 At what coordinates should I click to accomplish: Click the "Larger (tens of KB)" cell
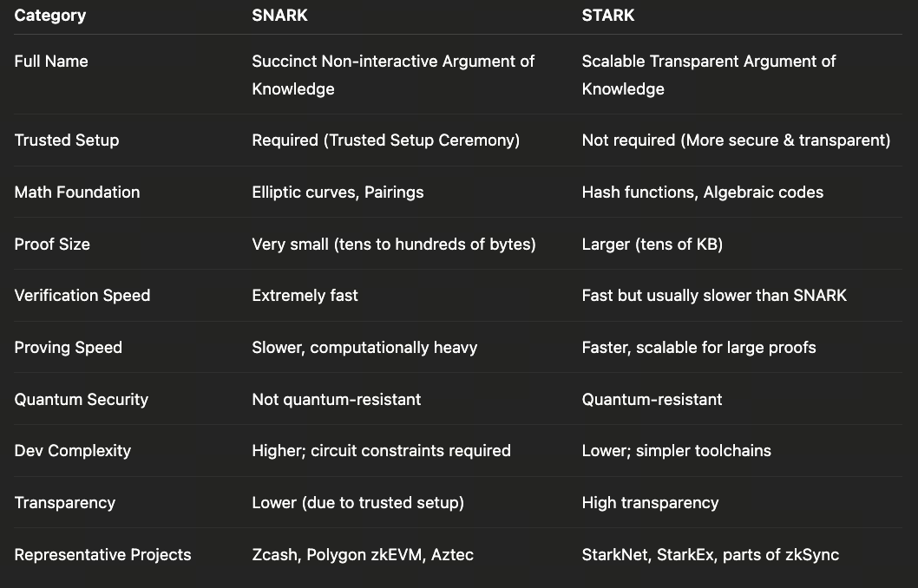[x=652, y=244]
